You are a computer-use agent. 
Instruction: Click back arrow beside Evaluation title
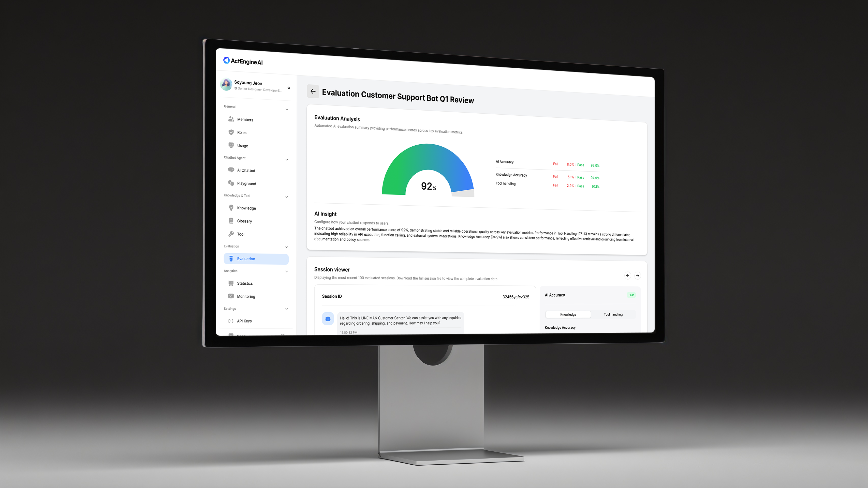coord(313,91)
